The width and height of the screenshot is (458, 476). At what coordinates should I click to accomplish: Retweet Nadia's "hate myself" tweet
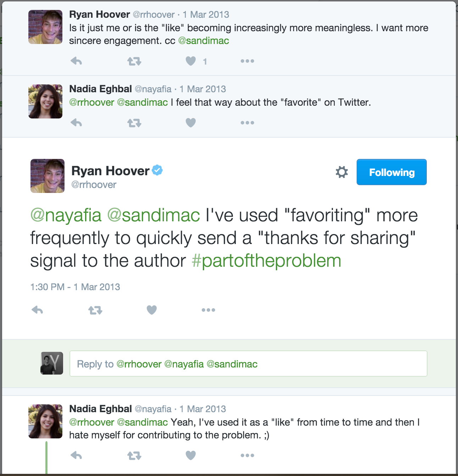point(134,456)
